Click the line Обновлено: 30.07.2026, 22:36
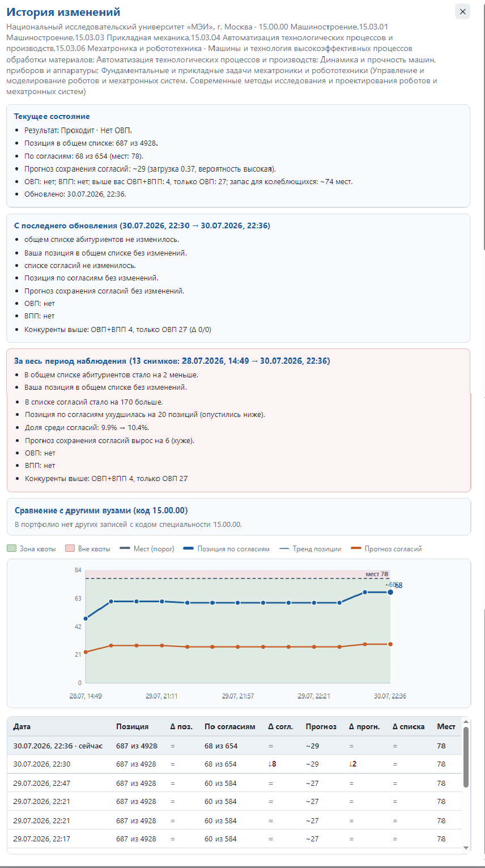Screen dimensions: 485x868 (75, 194)
